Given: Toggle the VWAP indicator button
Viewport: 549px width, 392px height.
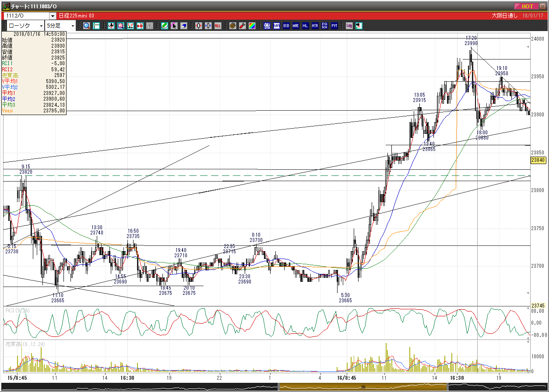Looking at the screenshot, I should pyautogui.click(x=267, y=25).
